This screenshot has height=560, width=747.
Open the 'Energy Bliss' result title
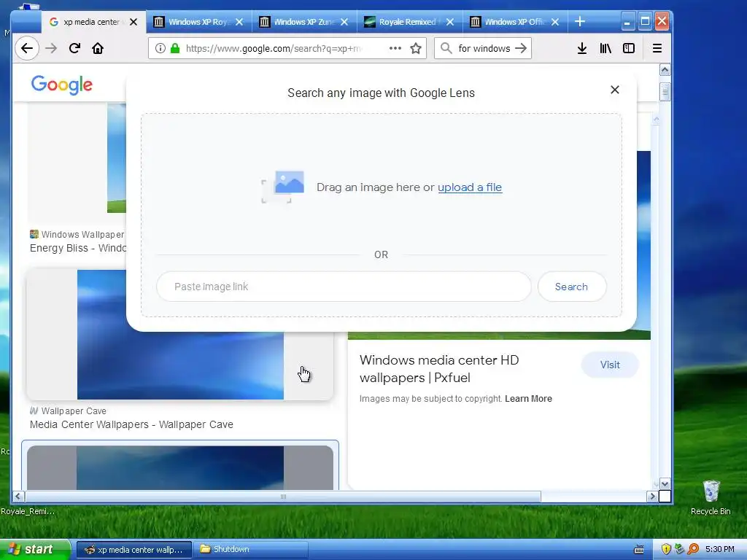tap(78, 248)
